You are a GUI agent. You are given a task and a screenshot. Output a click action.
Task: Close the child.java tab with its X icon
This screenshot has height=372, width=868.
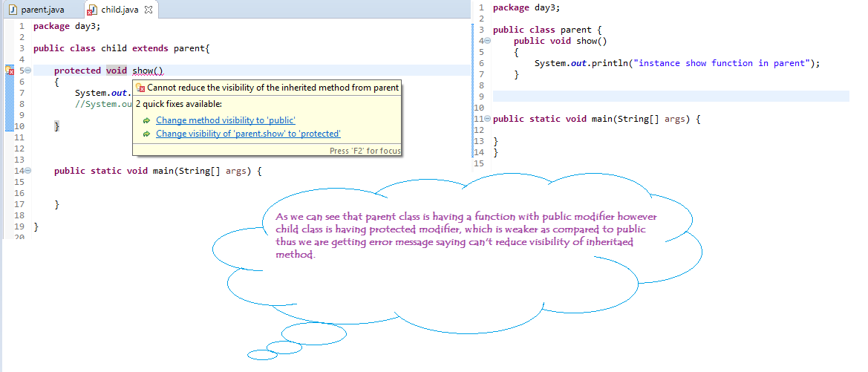click(148, 10)
